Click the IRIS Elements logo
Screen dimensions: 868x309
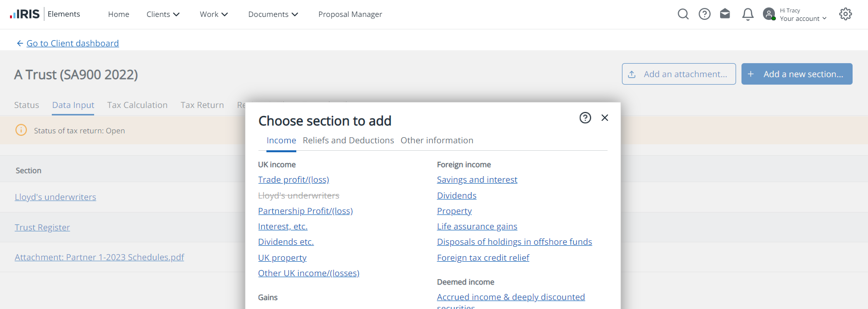click(45, 14)
